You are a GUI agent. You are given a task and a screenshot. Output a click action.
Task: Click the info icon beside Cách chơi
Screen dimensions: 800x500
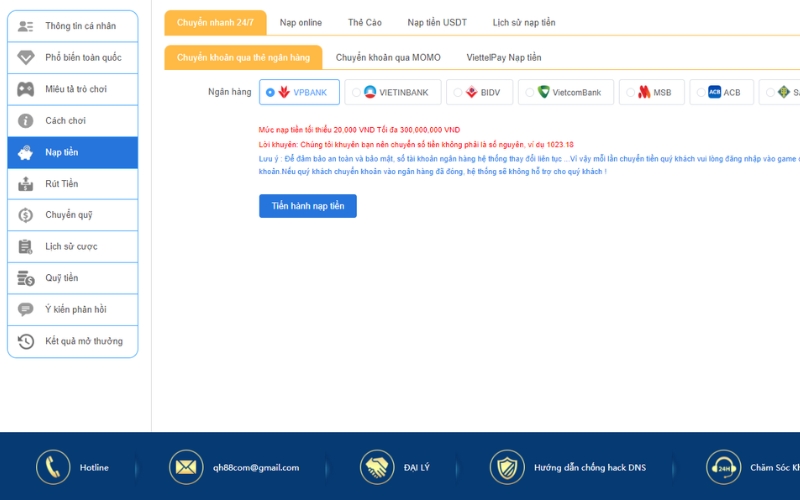[26, 121]
